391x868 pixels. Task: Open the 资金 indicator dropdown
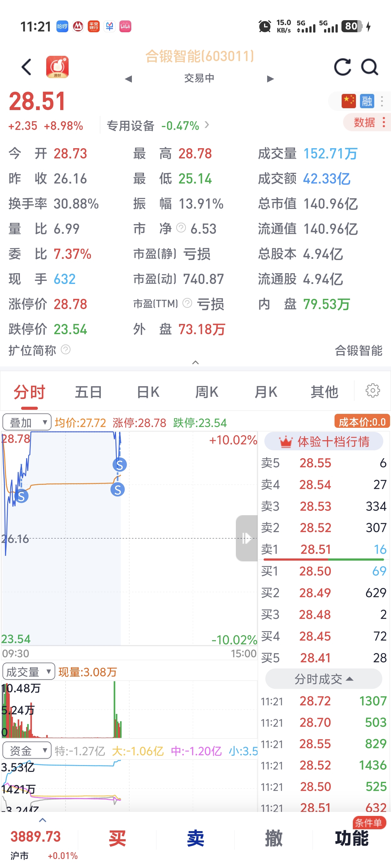pyautogui.click(x=27, y=750)
